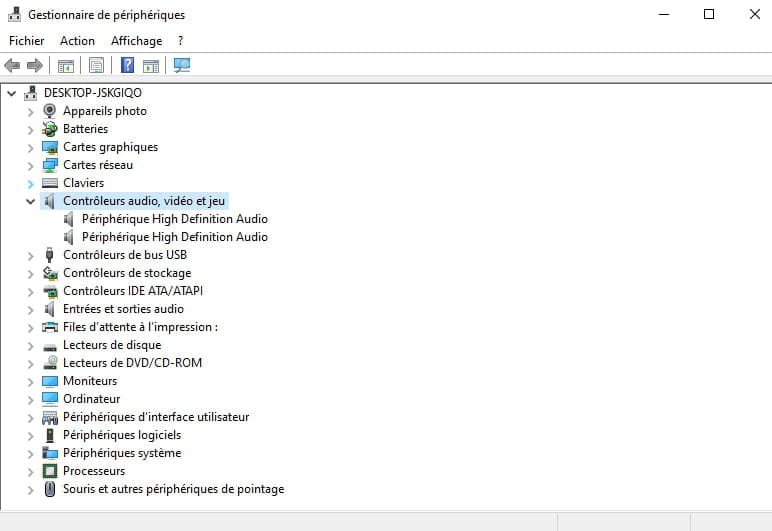Collapse Contrôleurs audio, vidéo et jeu

pyautogui.click(x=31, y=201)
